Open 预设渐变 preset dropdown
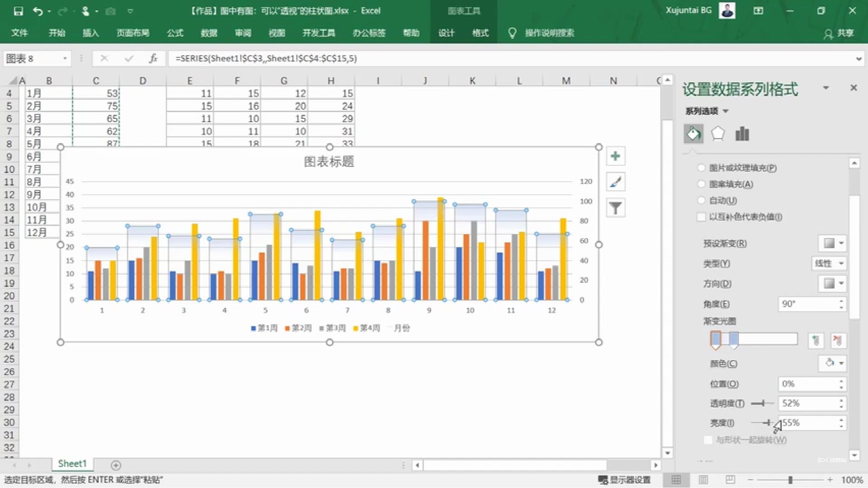 (832, 243)
